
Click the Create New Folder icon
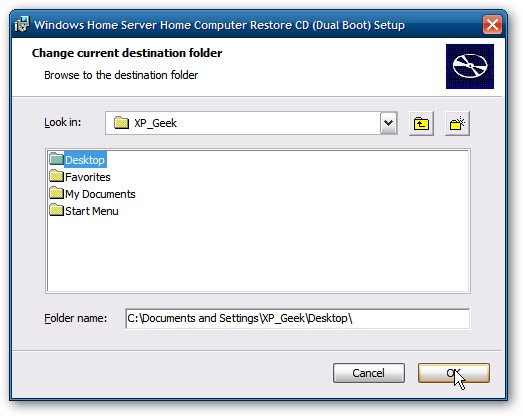(457, 123)
